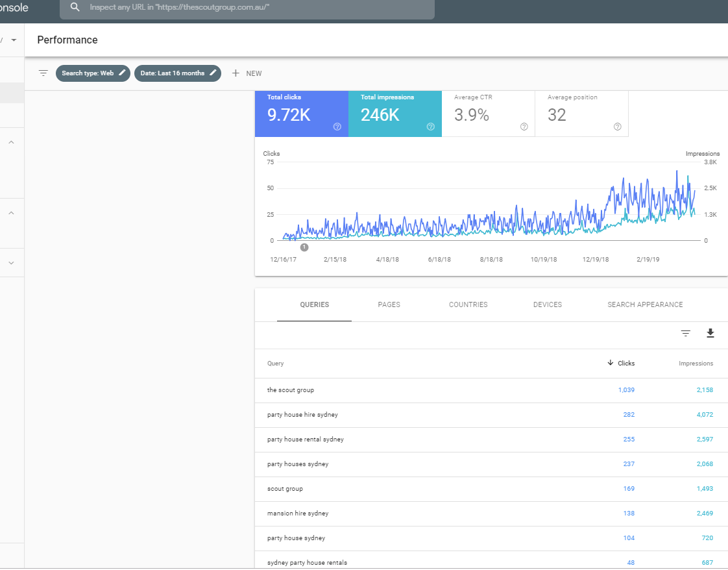Open help icon on Total clicks card
The width and height of the screenshot is (728, 570).
tap(337, 127)
